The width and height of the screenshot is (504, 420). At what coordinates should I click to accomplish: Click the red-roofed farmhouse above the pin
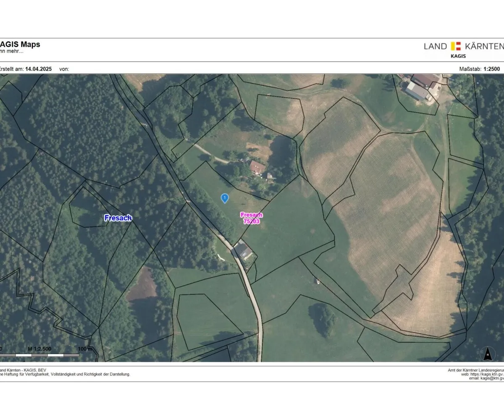pyautogui.click(x=257, y=167)
